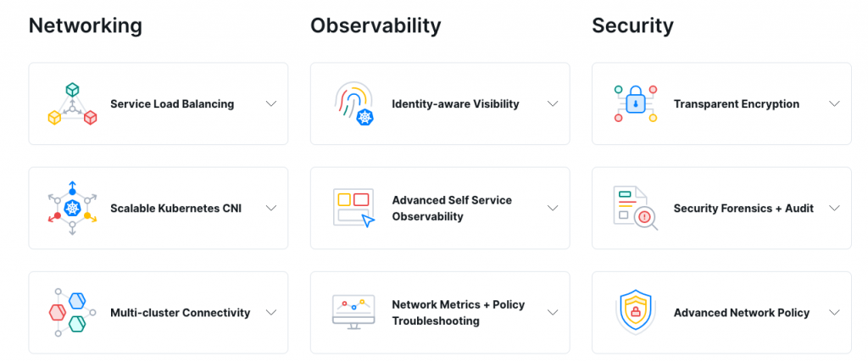
Task: Click the Network Metrics monitor icon
Action: coord(353,312)
